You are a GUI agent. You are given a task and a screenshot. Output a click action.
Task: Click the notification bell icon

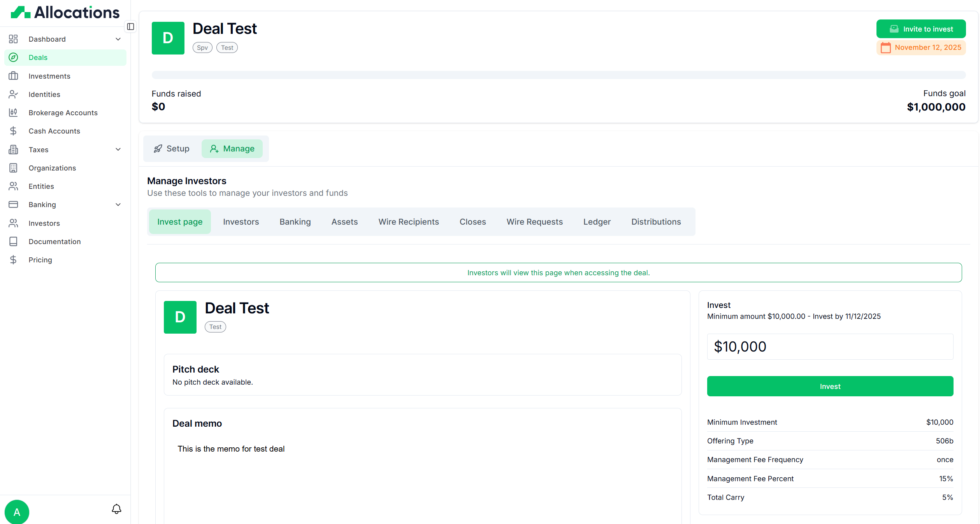116,509
